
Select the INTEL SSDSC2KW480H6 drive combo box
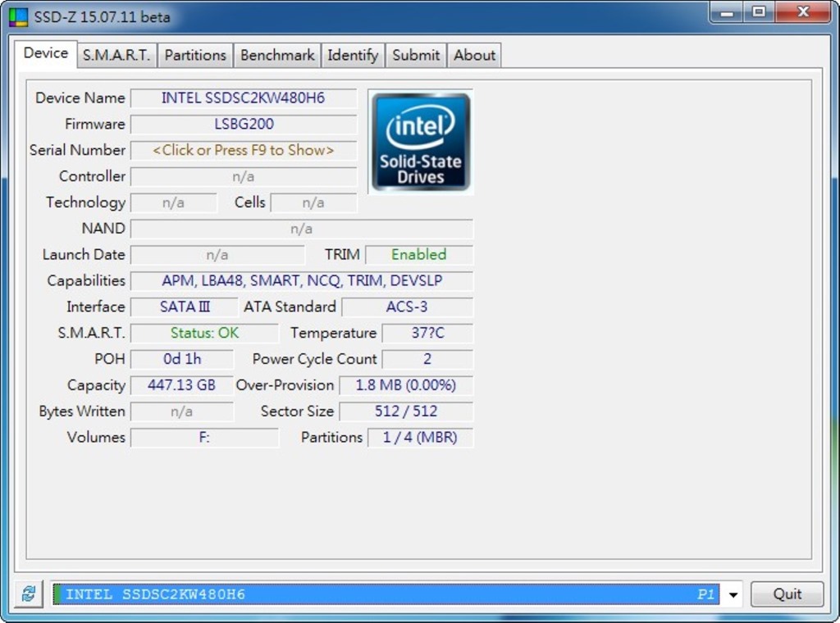click(x=386, y=594)
